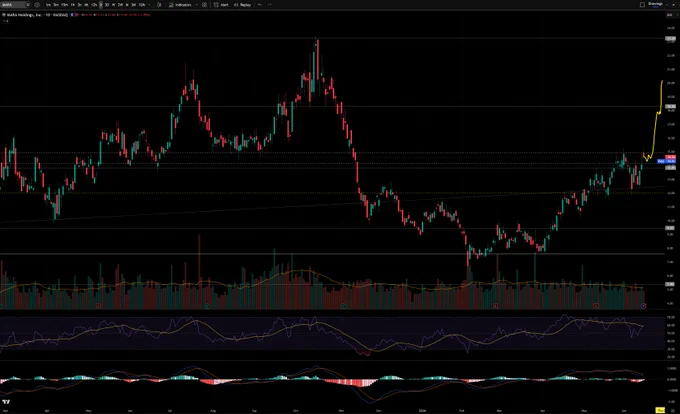Select the highlighted D daily timeframe

pos(101,5)
